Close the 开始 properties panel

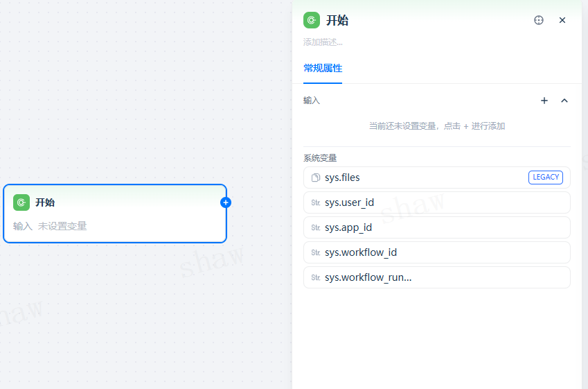pos(562,20)
